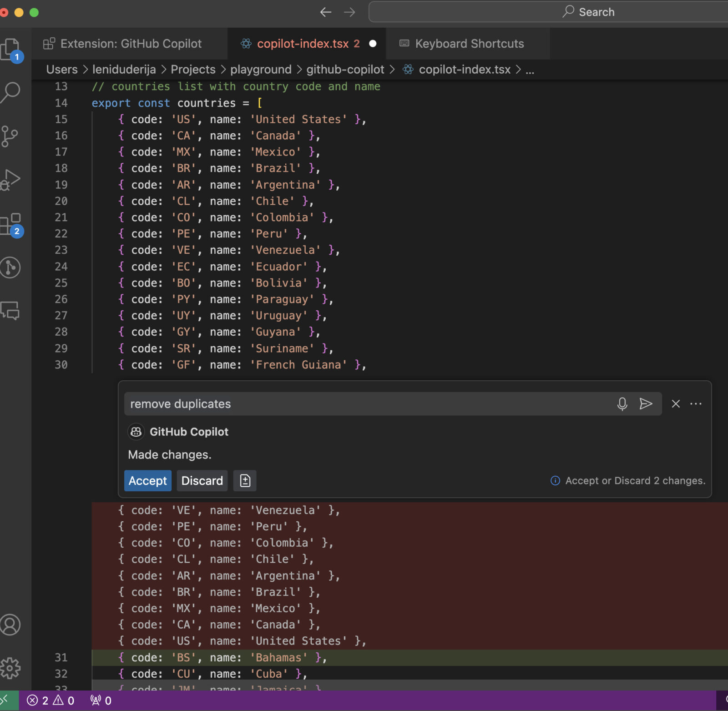Open the Source Control view

coord(10,135)
